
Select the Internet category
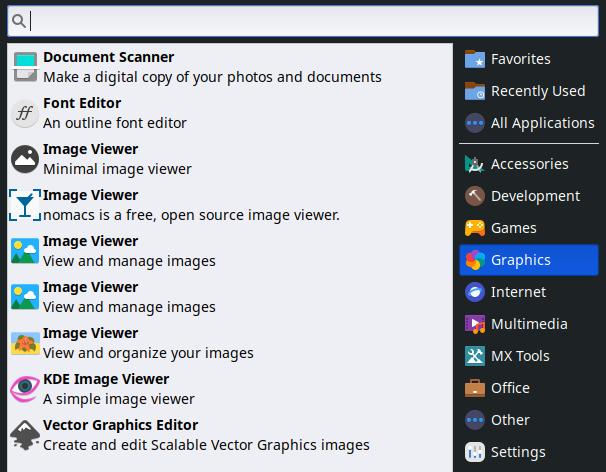[518, 292]
